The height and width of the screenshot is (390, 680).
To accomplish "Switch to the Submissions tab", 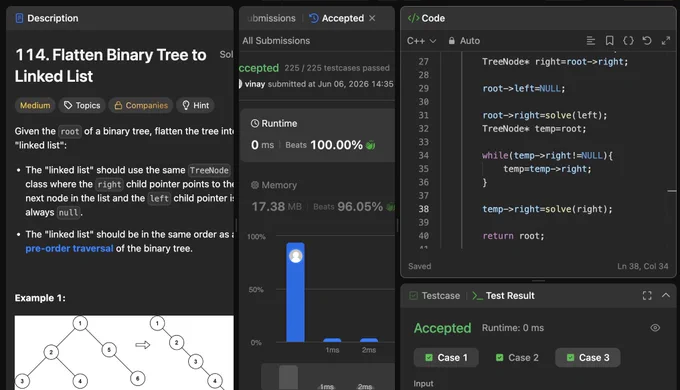I will [x=271, y=18].
